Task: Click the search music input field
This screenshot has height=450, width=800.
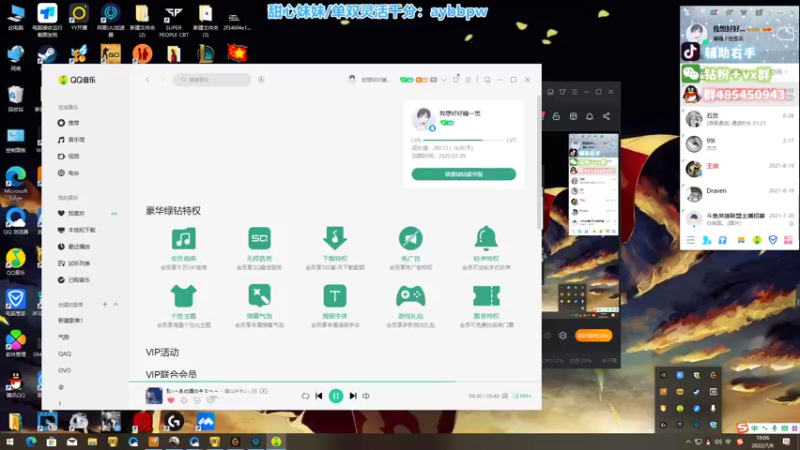Action: click(x=212, y=80)
